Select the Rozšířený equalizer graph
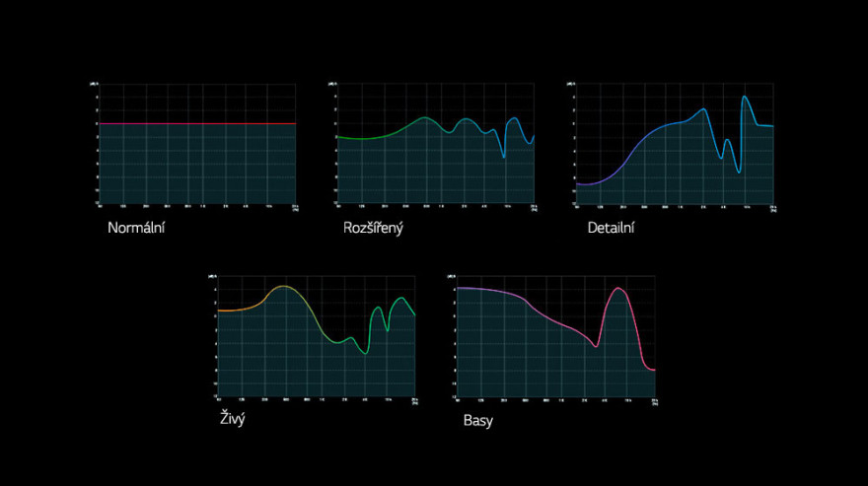 pos(432,146)
